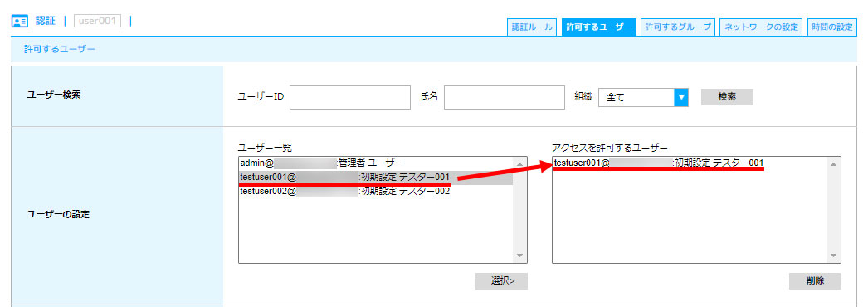Open the ネットワークの設定 tab
Viewport: 868px width, 307px height.
tap(761, 27)
